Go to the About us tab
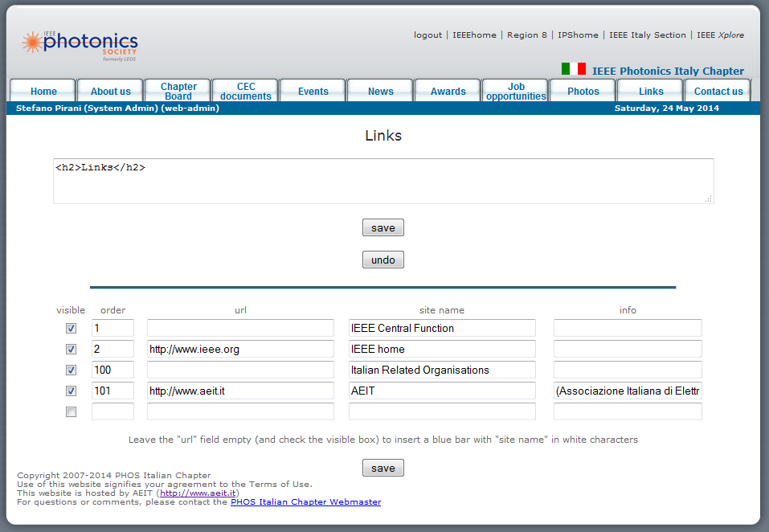This screenshot has width=769, height=532. (x=110, y=91)
